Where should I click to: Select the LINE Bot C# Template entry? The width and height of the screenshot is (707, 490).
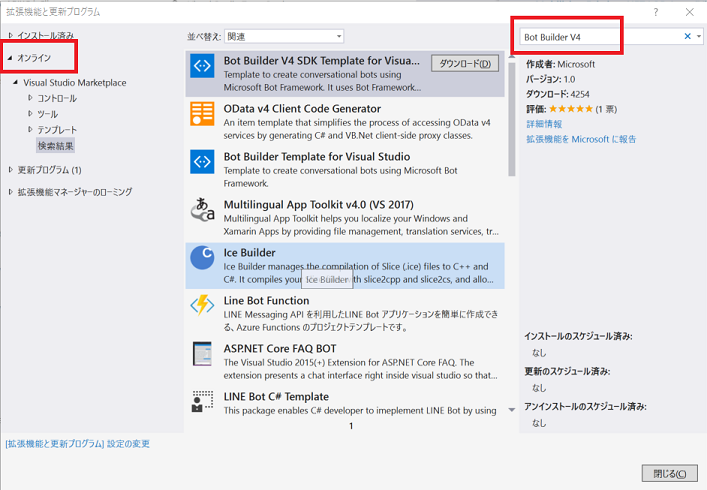pyautogui.click(x=345, y=403)
